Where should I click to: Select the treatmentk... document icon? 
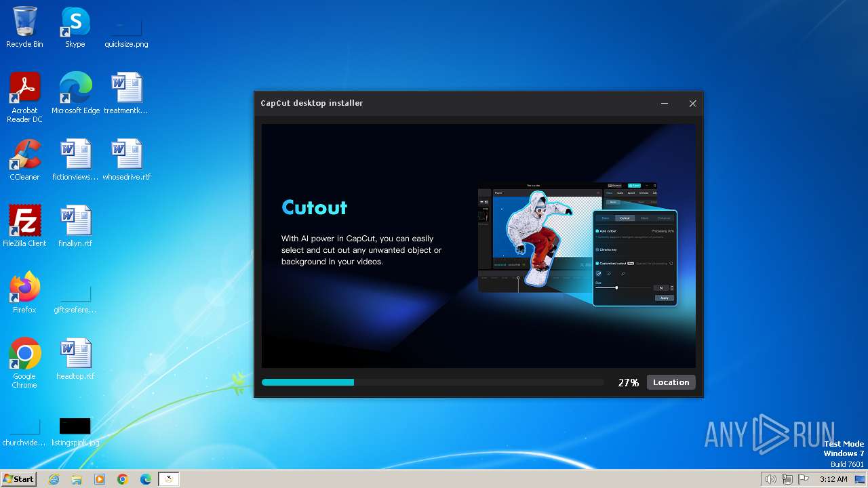(126, 93)
